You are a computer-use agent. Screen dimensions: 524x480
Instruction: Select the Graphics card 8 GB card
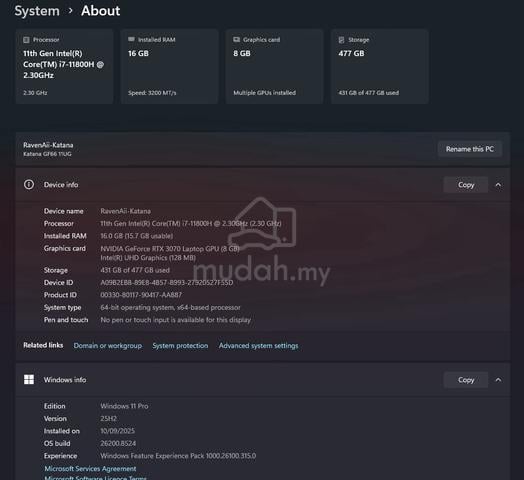click(x=274, y=67)
